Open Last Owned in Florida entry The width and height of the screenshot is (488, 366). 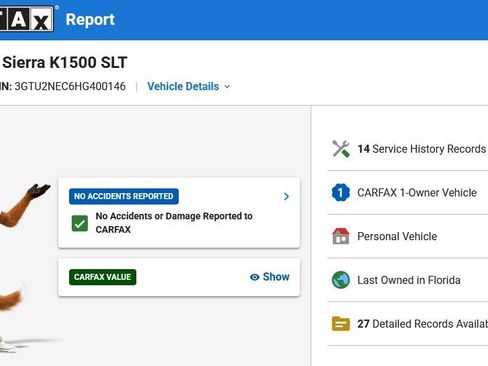[408, 280]
